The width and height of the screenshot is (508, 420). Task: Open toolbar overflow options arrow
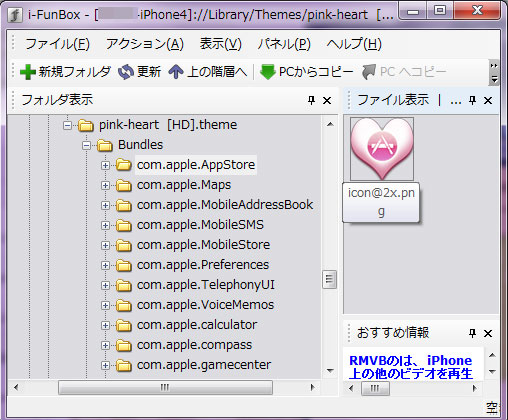(494, 80)
